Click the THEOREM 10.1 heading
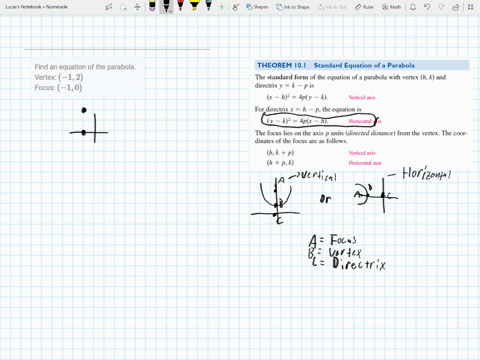The height and width of the screenshot is (360, 480). [362, 65]
